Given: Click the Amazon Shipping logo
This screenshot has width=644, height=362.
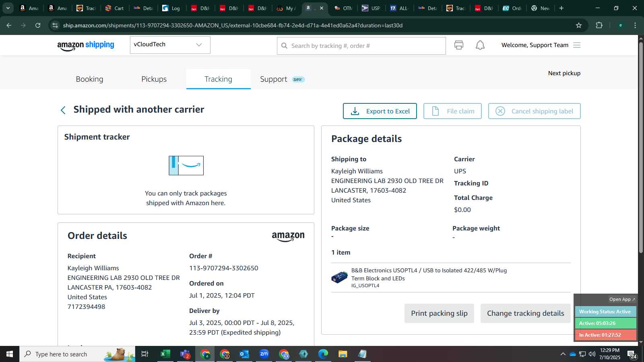Looking at the screenshot, I should (x=86, y=45).
